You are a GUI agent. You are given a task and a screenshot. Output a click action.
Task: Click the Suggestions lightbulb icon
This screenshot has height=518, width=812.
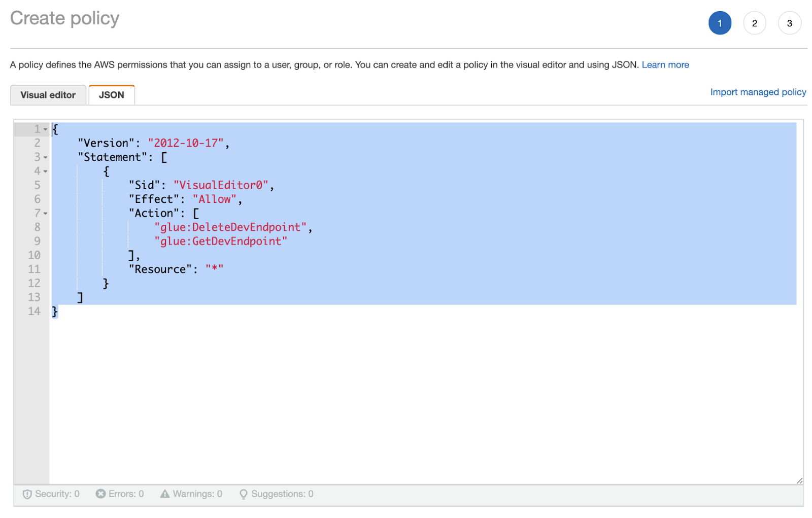[x=244, y=494]
